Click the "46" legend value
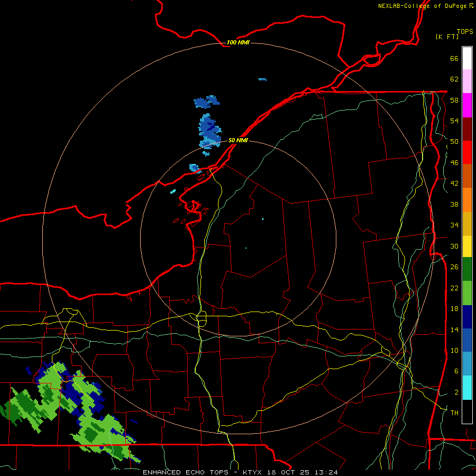Image resolution: width=476 pixels, height=476 pixels. point(454,163)
